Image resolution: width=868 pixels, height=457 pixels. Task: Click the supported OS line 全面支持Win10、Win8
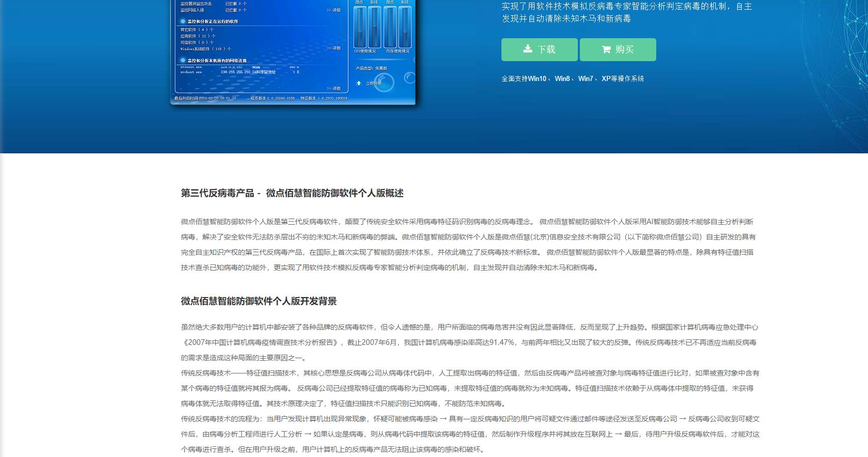(x=573, y=78)
